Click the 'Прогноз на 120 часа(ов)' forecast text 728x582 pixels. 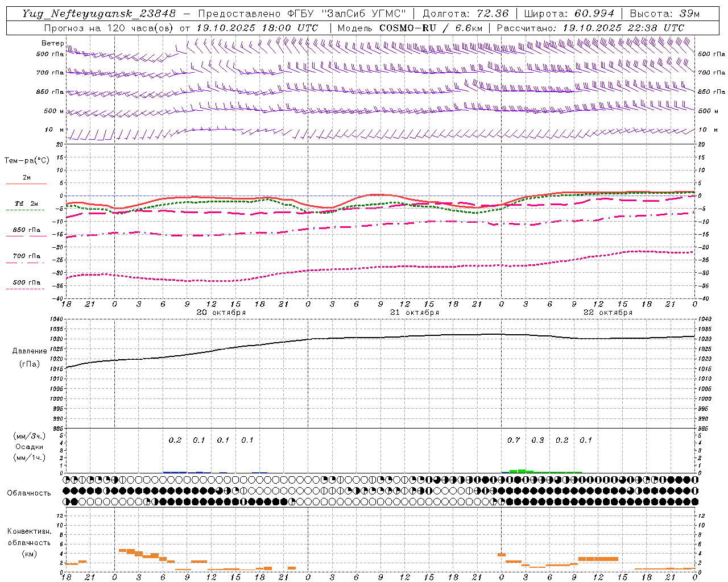(109, 28)
